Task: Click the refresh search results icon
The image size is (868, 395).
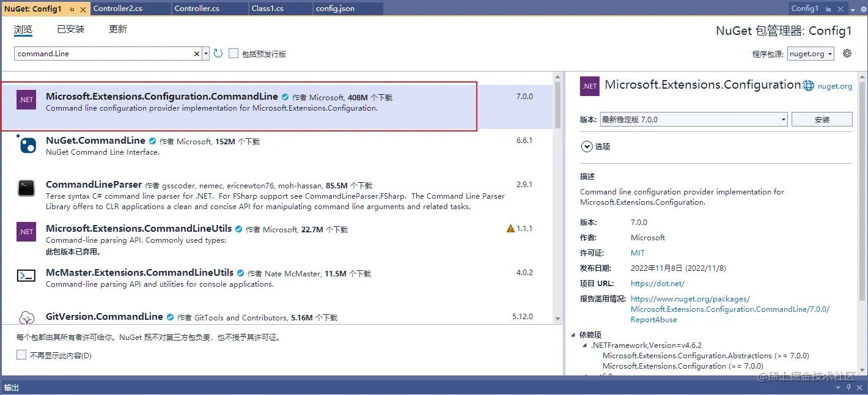Action: 218,54
